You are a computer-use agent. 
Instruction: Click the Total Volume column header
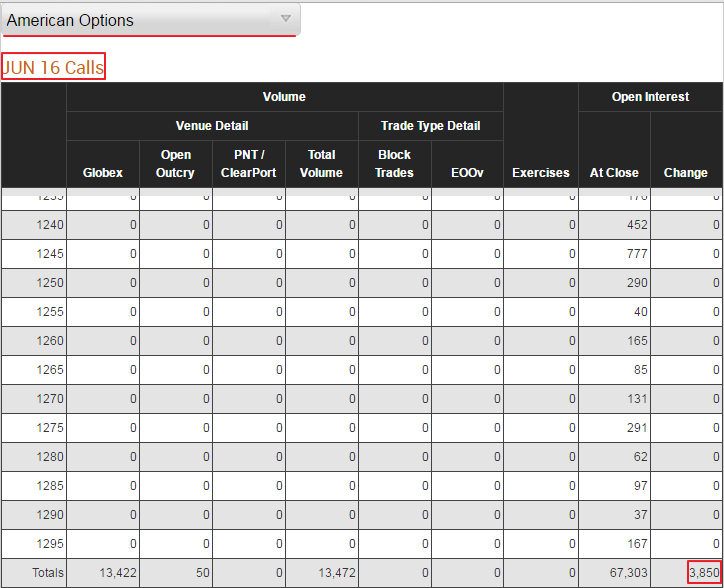(x=321, y=164)
